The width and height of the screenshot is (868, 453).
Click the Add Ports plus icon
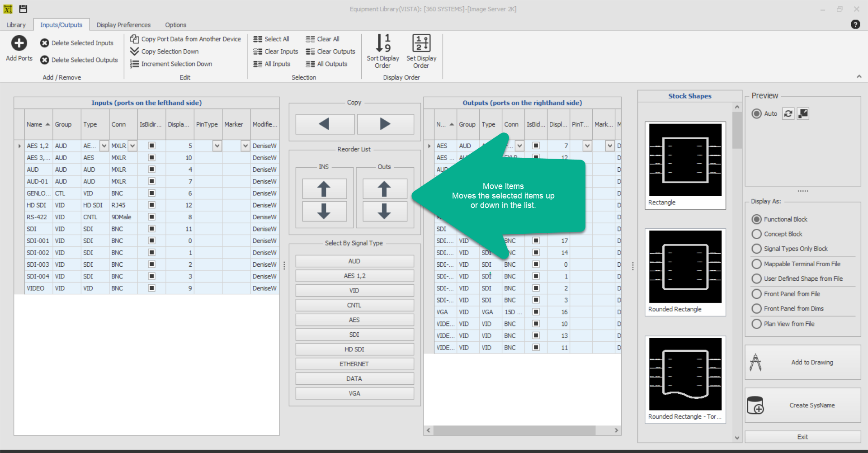(x=19, y=43)
